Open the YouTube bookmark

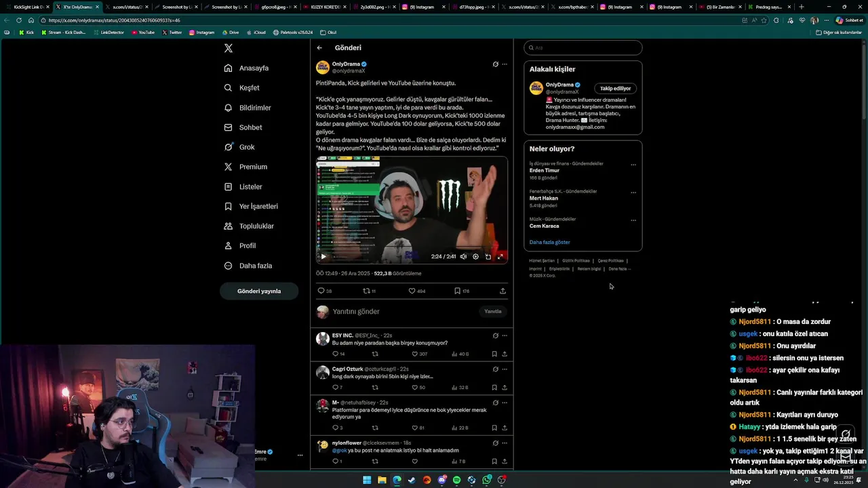point(143,33)
